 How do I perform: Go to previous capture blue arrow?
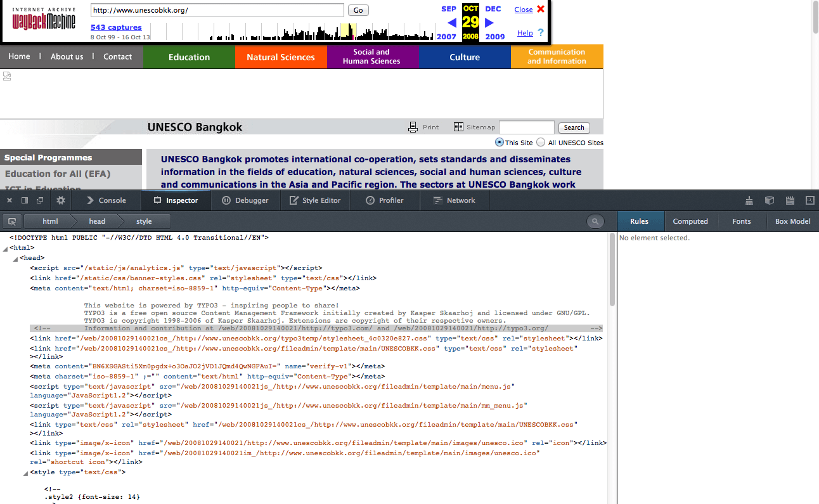tap(452, 22)
